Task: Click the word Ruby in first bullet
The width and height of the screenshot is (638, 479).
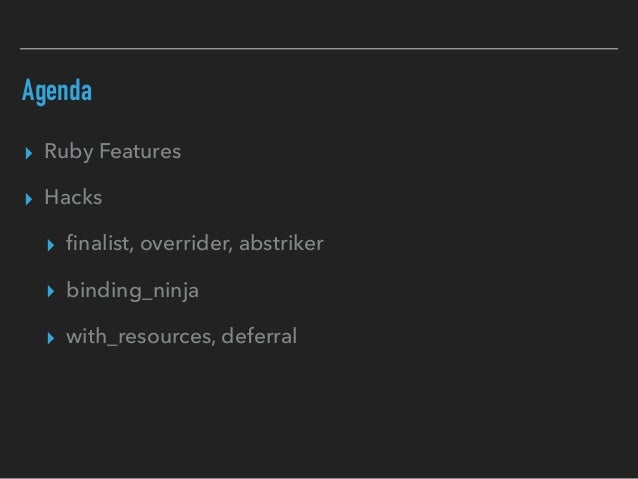Action: (x=69, y=152)
